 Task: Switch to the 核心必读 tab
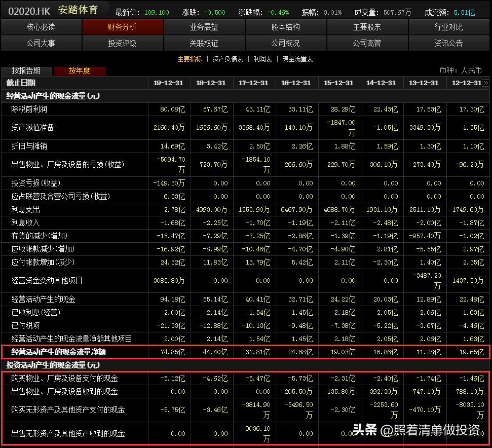point(41,27)
